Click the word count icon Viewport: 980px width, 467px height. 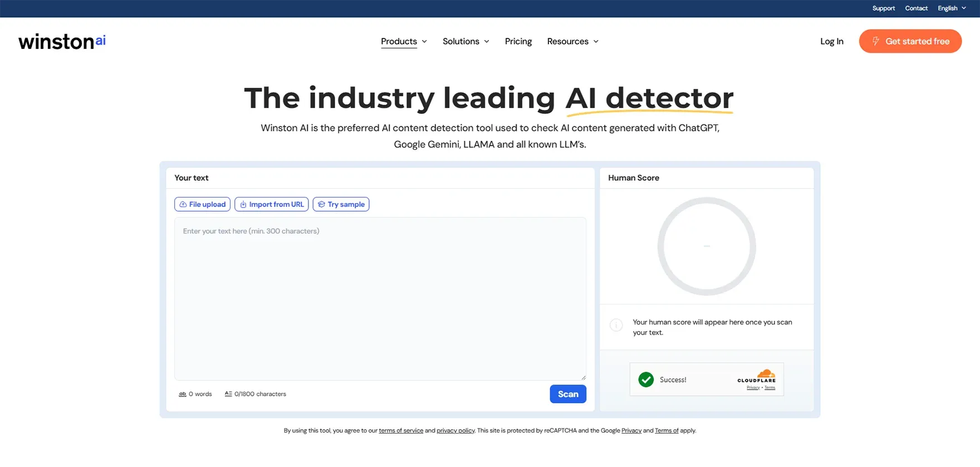pyautogui.click(x=182, y=394)
